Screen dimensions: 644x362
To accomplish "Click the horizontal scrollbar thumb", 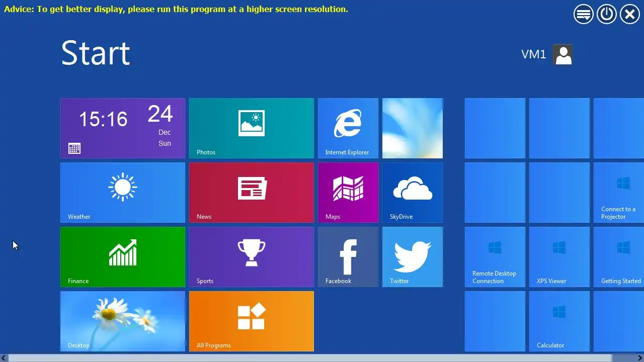I will [310, 358].
